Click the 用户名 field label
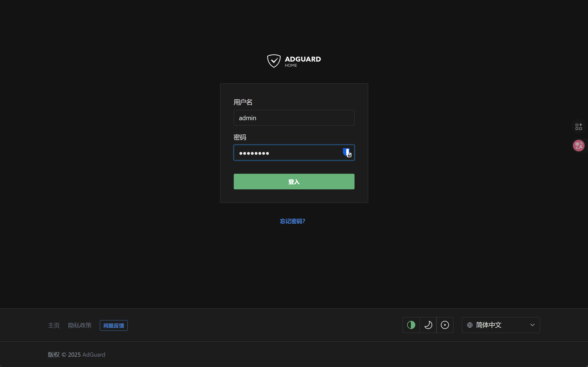Image resolution: width=588 pixels, height=367 pixels. (243, 102)
